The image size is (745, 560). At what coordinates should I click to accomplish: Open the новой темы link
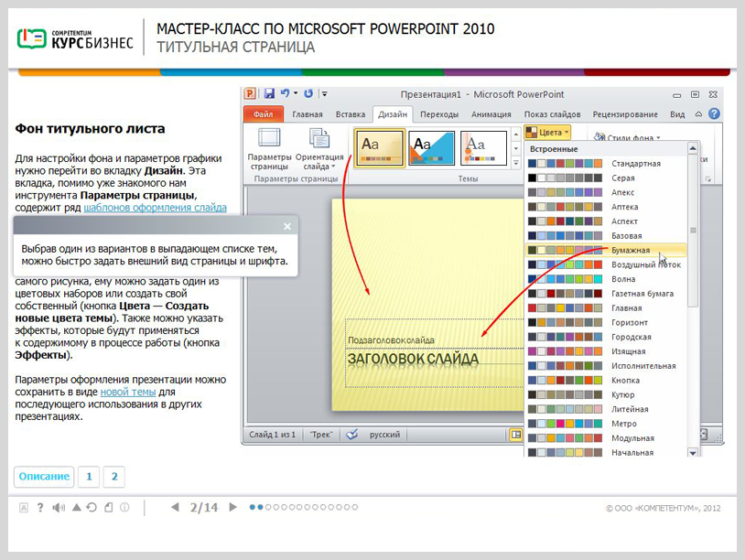[128, 392]
